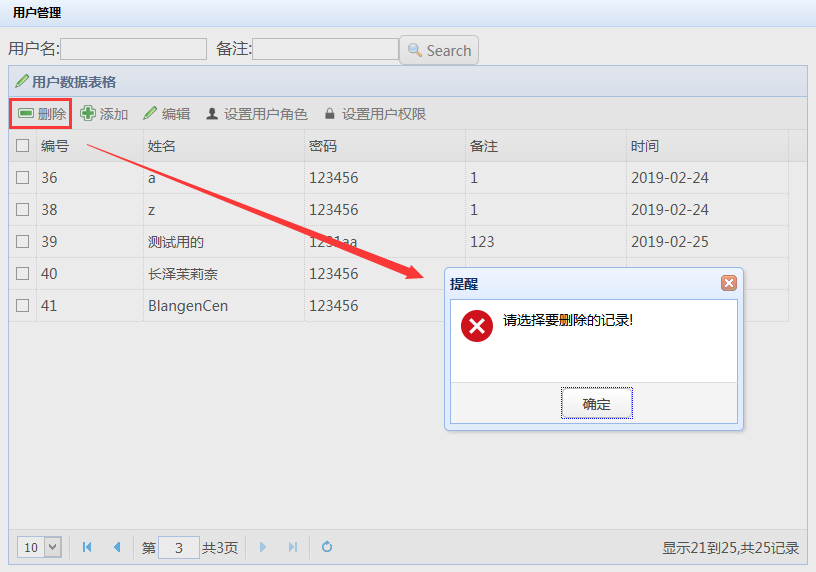
Task: Click the pencil icon beside 用户数据表格
Action: [22, 81]
